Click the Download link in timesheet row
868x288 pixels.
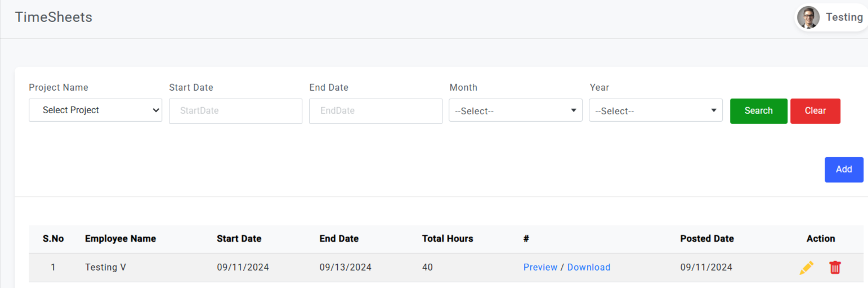click(588, 268)
